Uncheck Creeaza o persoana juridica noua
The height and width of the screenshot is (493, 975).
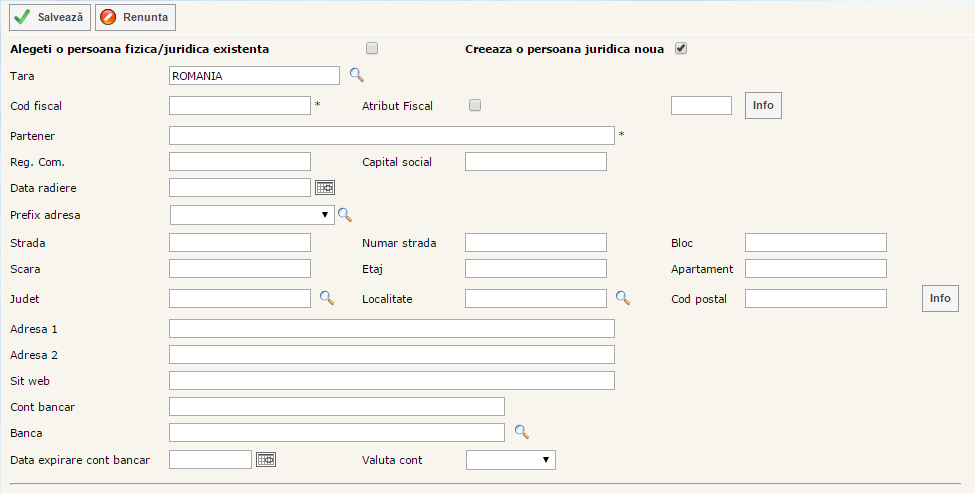(681, 48)
